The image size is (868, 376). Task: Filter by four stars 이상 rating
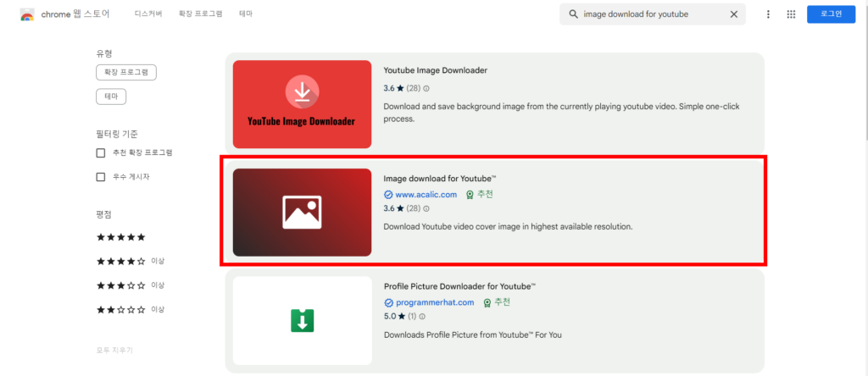click(x=131, y=261)
